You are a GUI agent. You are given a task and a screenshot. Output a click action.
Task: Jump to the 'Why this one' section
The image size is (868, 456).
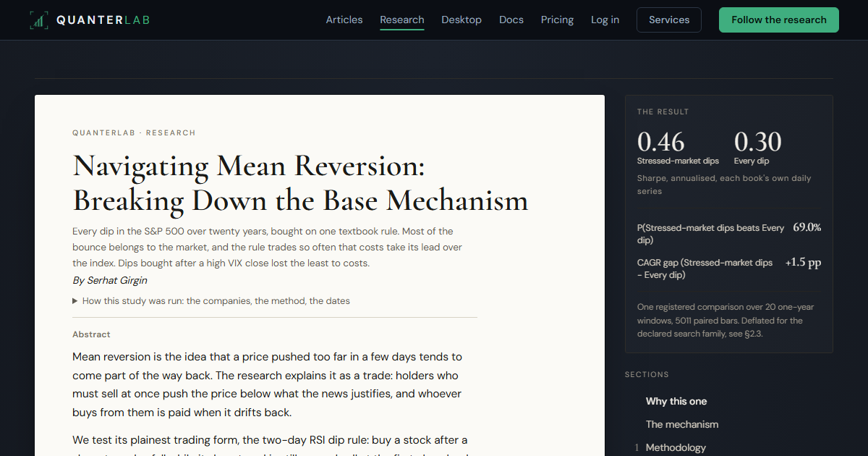pyautogui.click(x=676, y=401)
